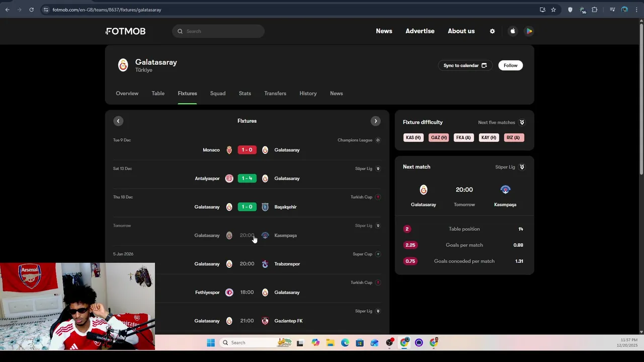Bookmark this page with star icon
644x362 pixels.
(x=553, y=10)
